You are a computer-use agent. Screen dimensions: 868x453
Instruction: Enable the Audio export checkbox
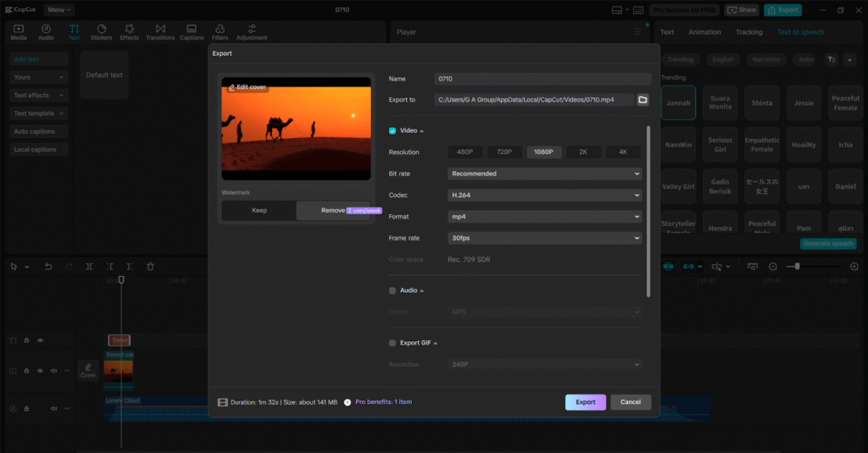point(392,290)
